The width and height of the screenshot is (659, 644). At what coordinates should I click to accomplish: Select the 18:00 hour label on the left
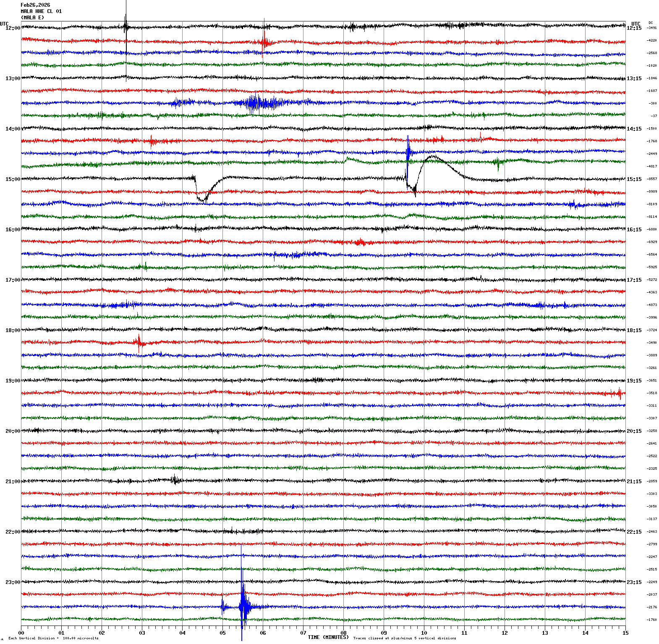[13, 330]
